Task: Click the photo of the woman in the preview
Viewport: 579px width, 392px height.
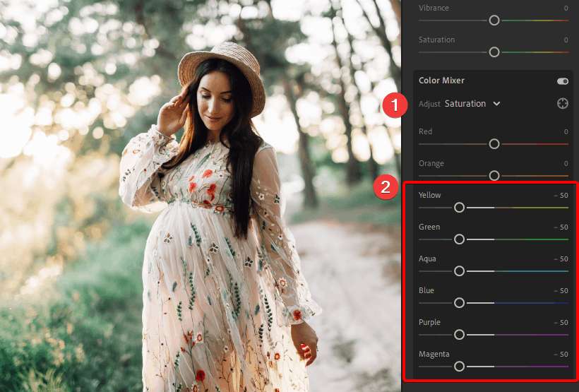Action: tap(200, 196)
